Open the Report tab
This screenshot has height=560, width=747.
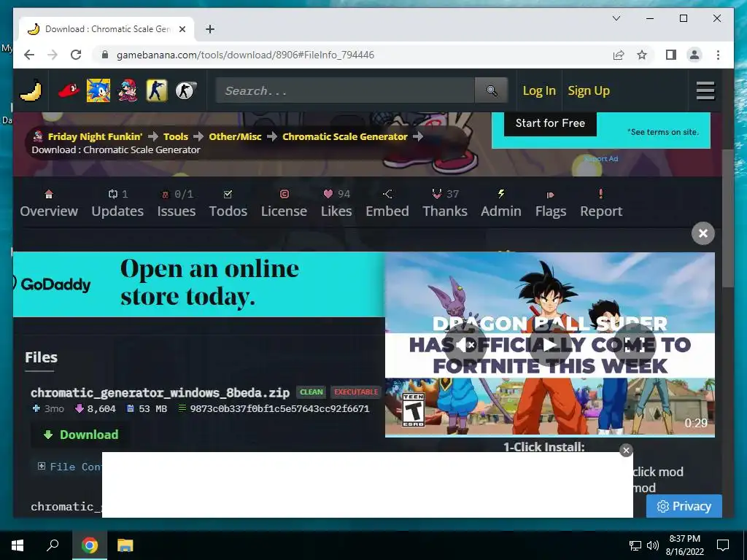tap(601, 203)
